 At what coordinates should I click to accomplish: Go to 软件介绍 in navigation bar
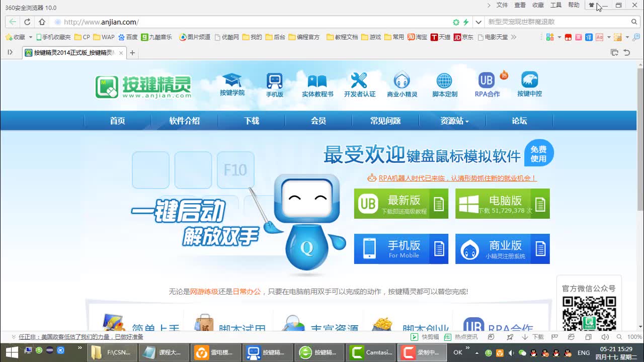(185, 121)
